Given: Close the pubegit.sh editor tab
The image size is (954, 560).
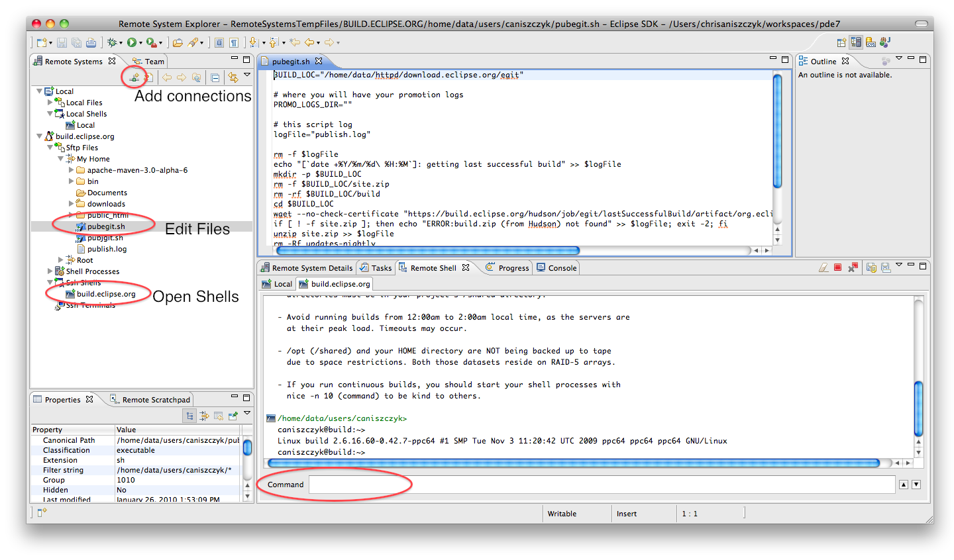Looking at the screenshot, I should (x=319, y=61).
